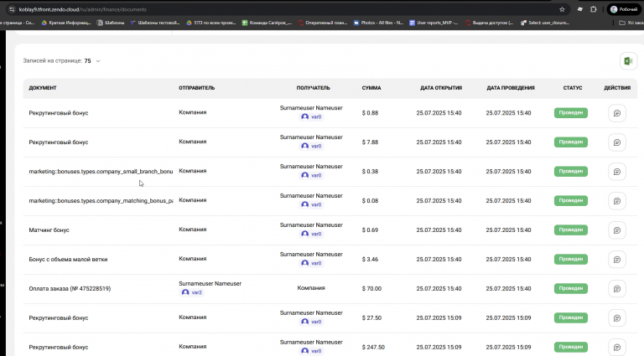
Task: Open comment action for the $3.46 row
Action: 617,260
